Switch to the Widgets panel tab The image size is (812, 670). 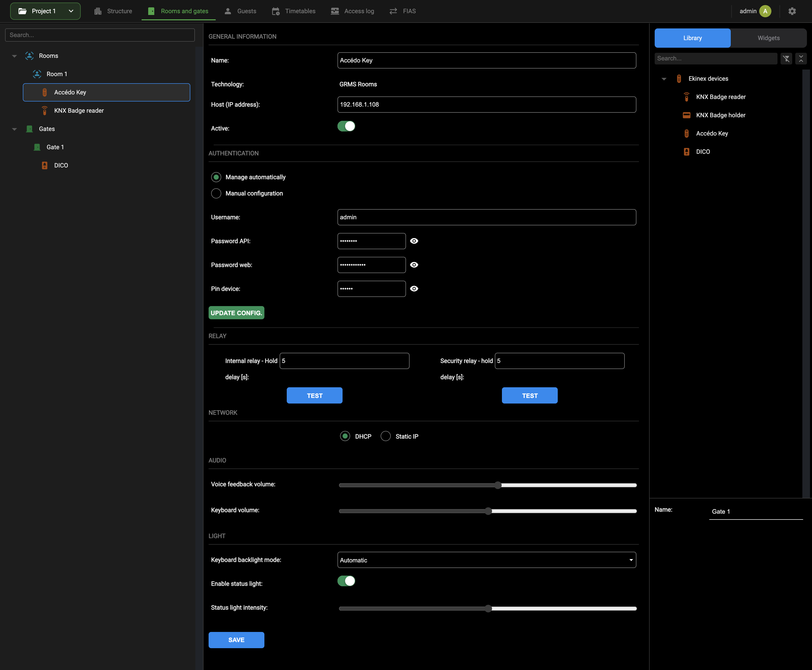click(x=768, y=38)
